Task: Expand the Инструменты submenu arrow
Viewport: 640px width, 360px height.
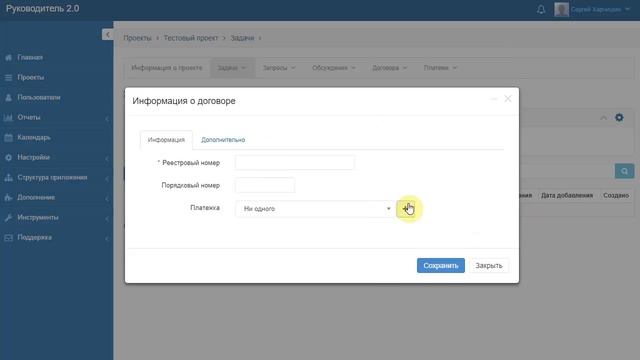Action: pos(107,219)
